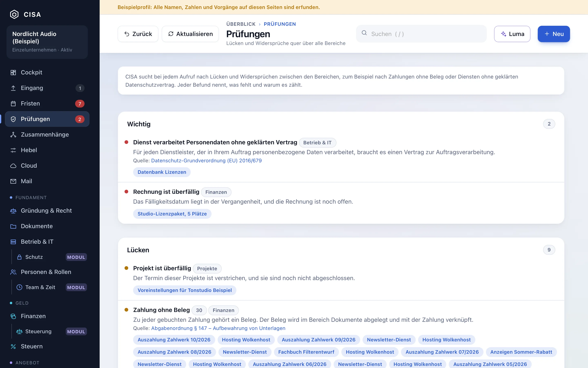
Task: Click into the Suchen search field
Action: coord(421,34)
